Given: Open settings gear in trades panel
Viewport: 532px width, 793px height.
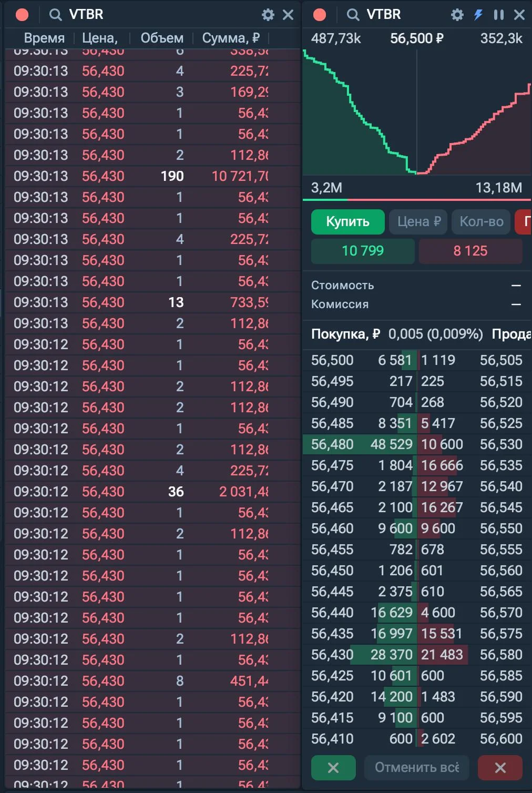Looking at the screenshot, I should click(268, 15).
